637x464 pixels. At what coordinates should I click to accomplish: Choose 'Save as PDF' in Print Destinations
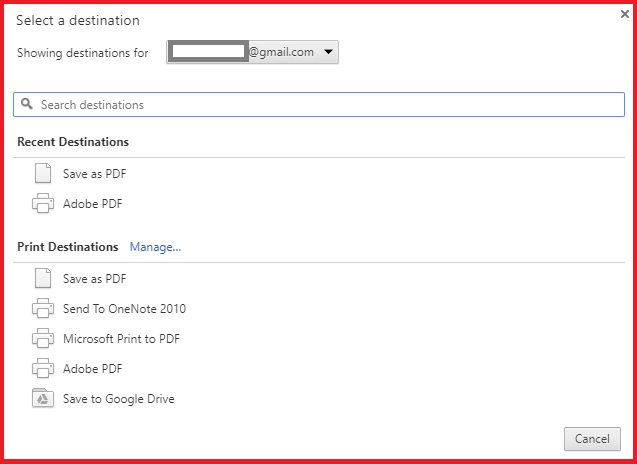(95, 279)
